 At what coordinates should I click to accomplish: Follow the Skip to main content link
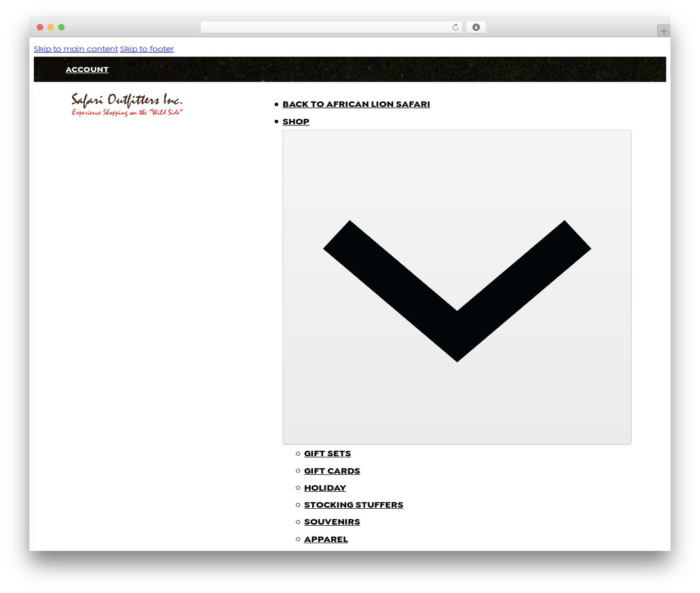tap(76, 49)
